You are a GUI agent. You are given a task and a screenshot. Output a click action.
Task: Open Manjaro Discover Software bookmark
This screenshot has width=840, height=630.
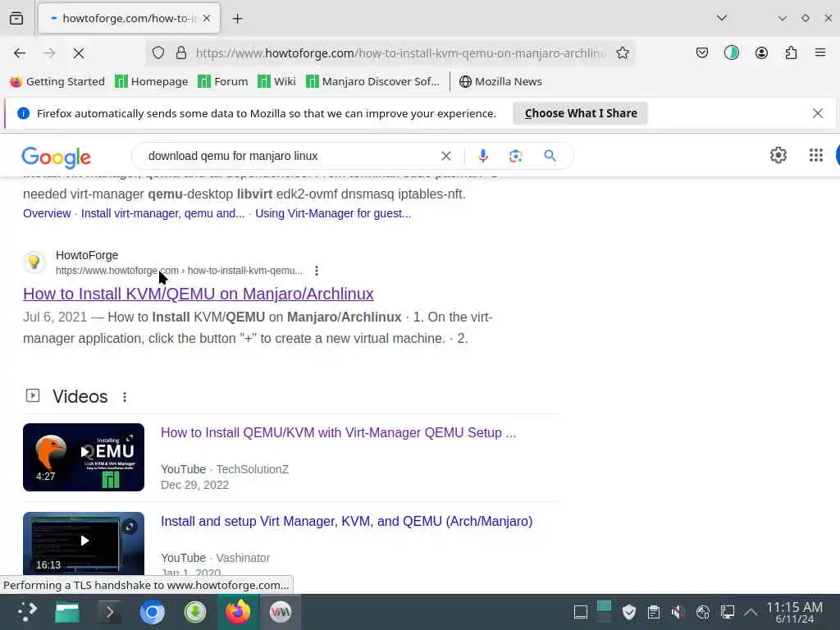point(373,81)
